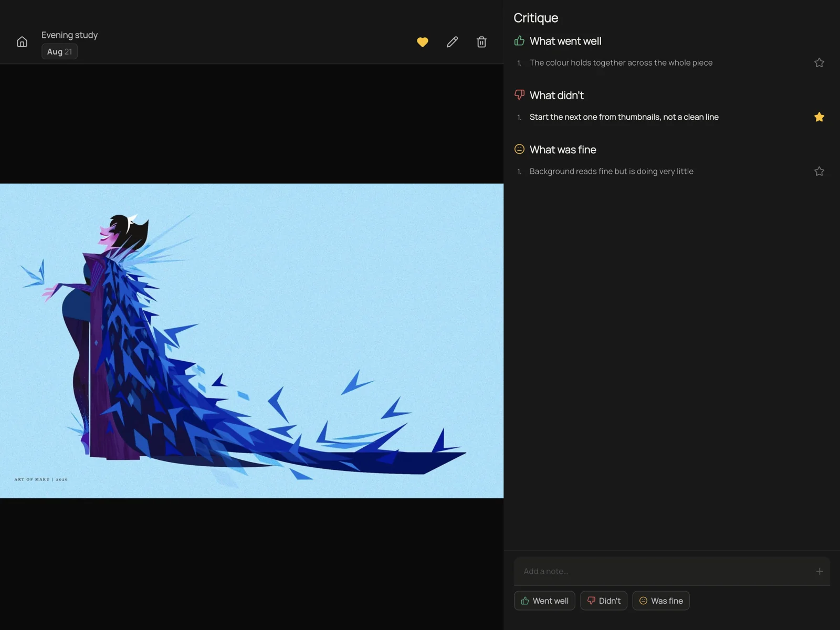Select the Evening study title

[69, 35]
